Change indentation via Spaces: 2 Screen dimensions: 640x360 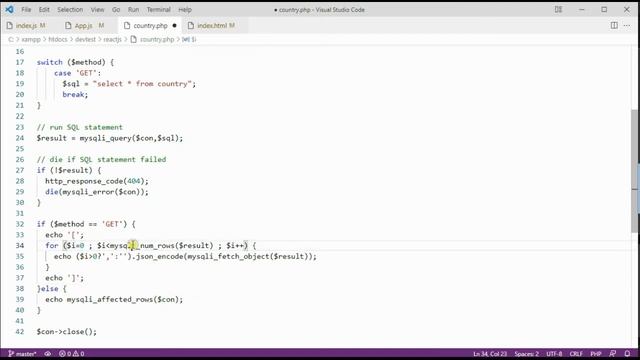pyautogui.click(x=527, y=353)
